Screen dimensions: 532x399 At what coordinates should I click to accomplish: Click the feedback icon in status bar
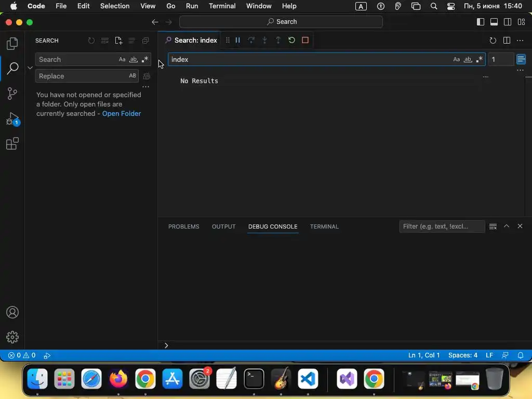tap(505, 355)
